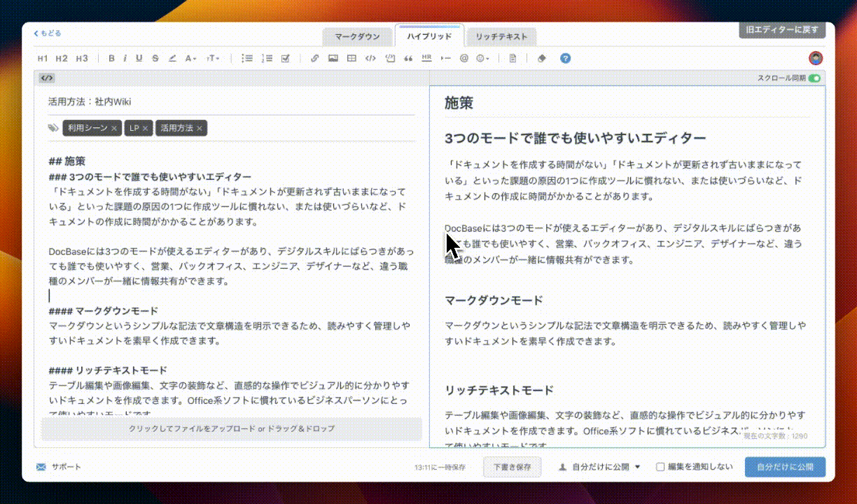Disable the スクロール同期 scroll sync toggle

814,78
